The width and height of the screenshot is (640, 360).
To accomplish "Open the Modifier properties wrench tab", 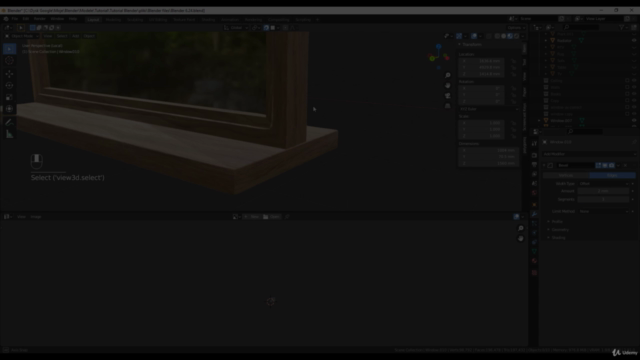I will [534, 214].
